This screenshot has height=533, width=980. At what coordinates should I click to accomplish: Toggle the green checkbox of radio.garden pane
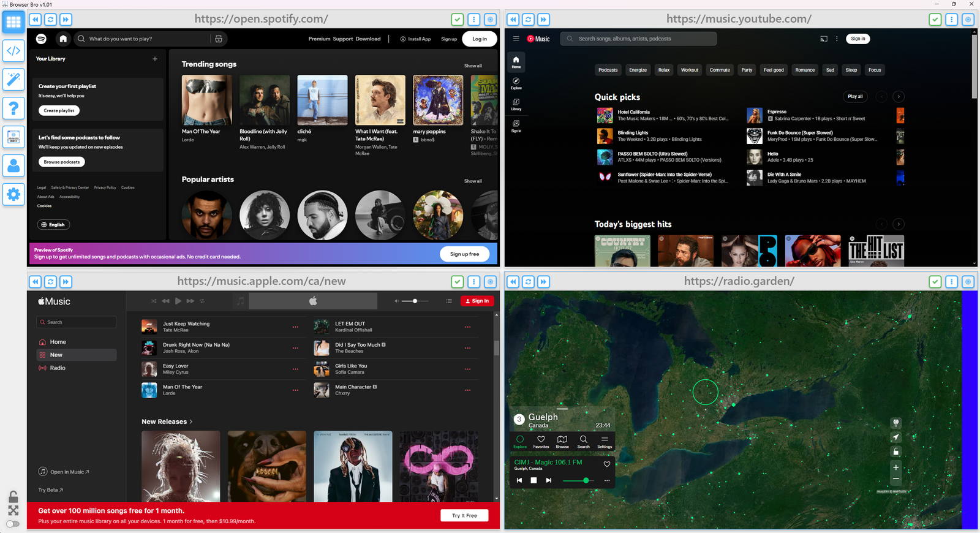[935, 282]
